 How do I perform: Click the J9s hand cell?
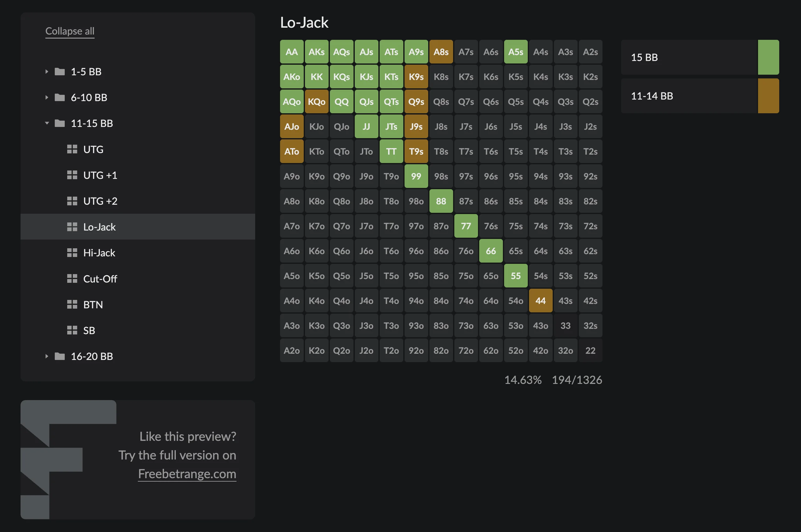pos(416,127)
